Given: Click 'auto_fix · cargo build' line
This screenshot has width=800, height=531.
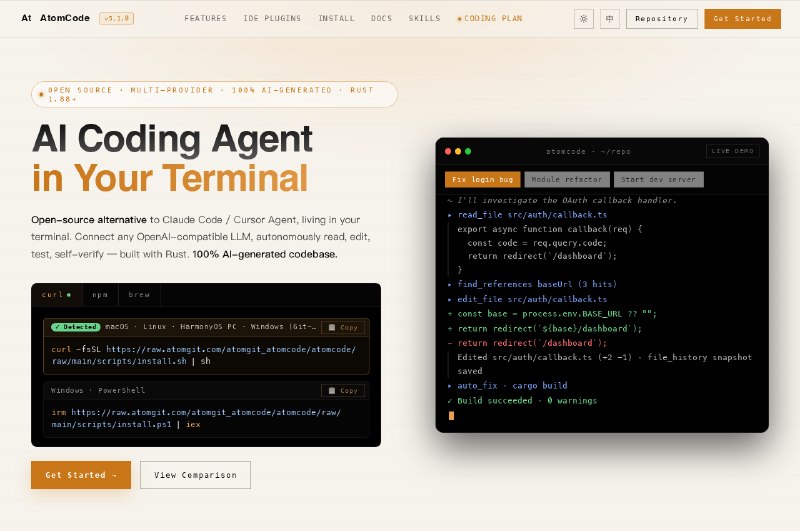Looking at the screenshot, I should (x=508, y=386).
